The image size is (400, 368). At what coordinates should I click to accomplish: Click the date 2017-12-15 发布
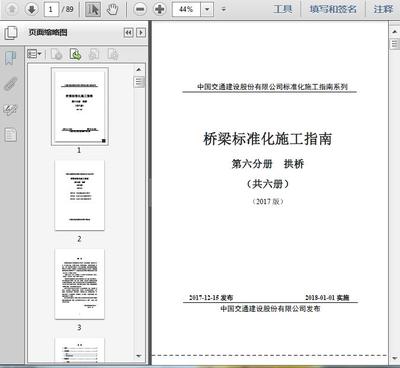211,297
